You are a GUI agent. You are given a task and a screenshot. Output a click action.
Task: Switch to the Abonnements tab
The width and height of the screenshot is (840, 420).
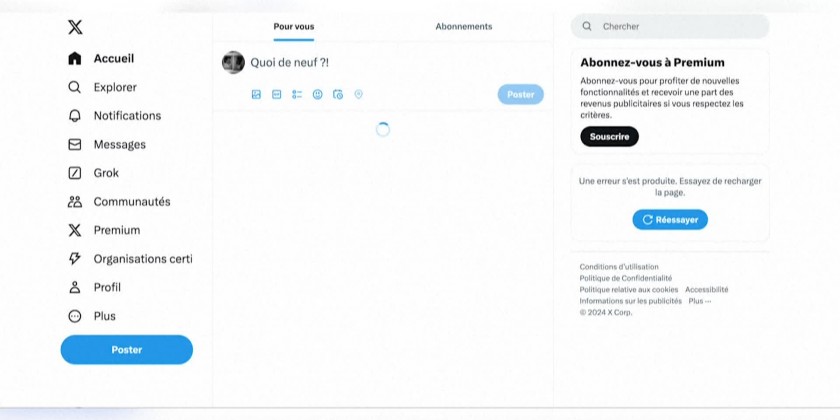(x=464, y=27)
